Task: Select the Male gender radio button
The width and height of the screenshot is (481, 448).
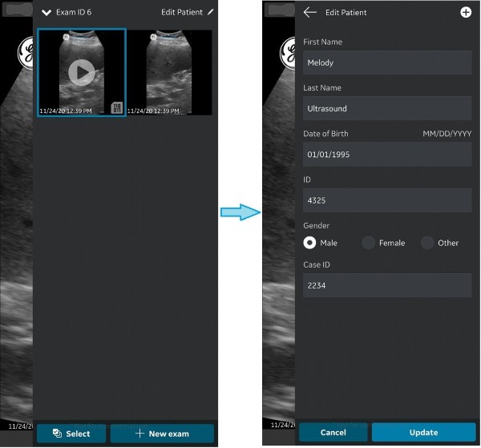Action: tap(309, 243)
